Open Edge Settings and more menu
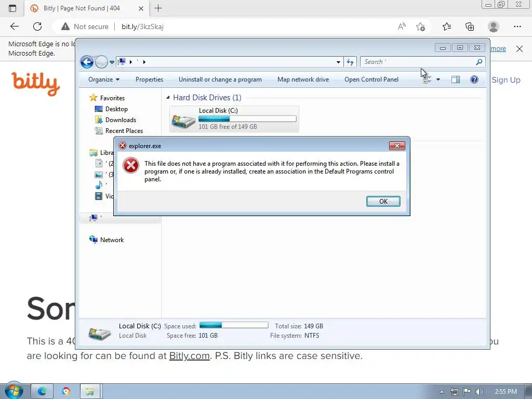Image resolution: width=532 pixels, height=399 pixels. [517, 26]
